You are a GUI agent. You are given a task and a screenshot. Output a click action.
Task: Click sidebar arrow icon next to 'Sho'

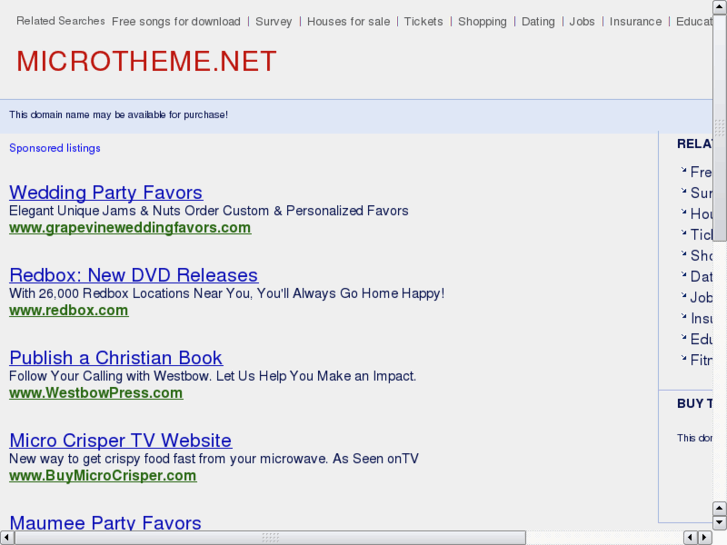[x=683, y=254]
